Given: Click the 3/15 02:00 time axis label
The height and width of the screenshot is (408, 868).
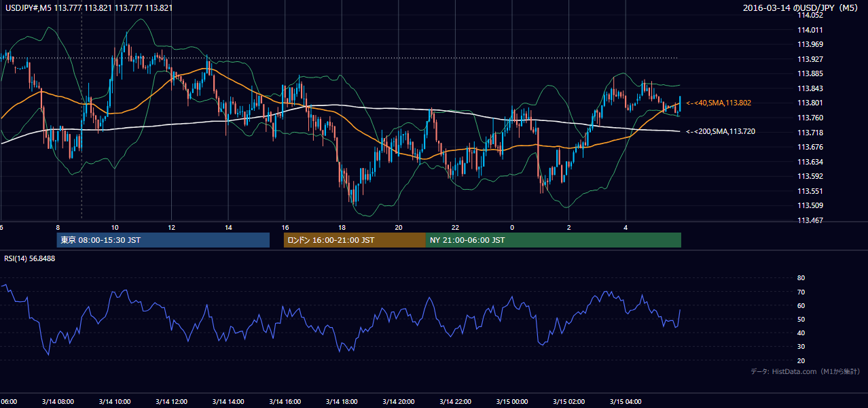Looking at the screenshot, I should pos(569,401).
